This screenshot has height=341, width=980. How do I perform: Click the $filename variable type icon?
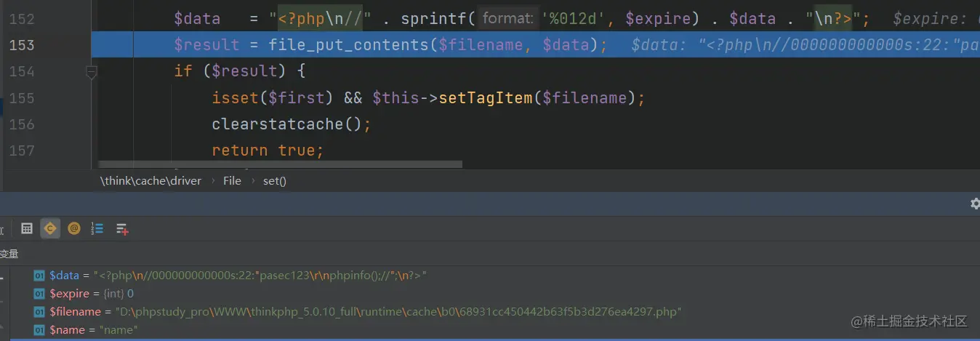(39, 312)
